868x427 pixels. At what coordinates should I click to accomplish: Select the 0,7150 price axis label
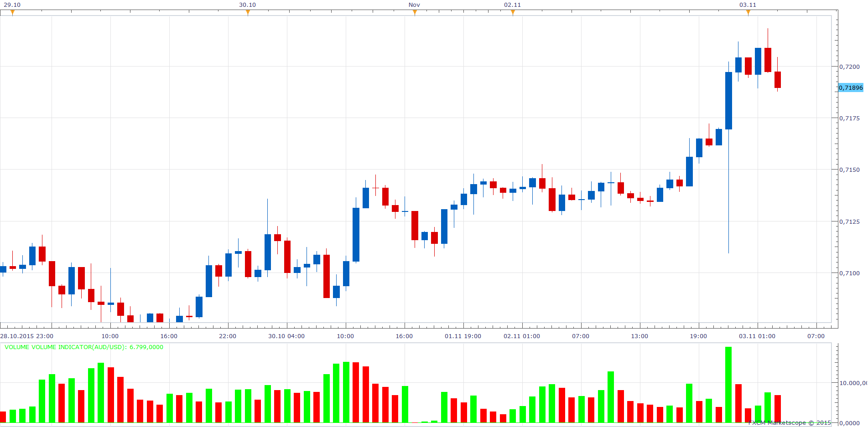pyautogui.click(x=849, y=170)
